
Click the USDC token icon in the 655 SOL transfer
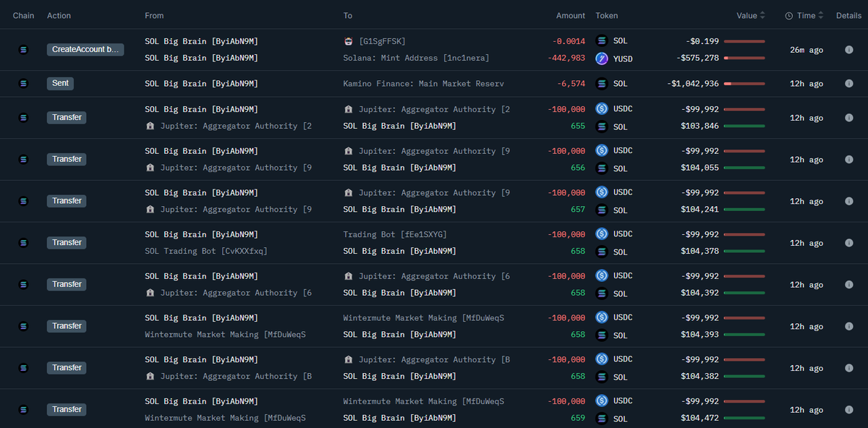click(x=601, y=109)
